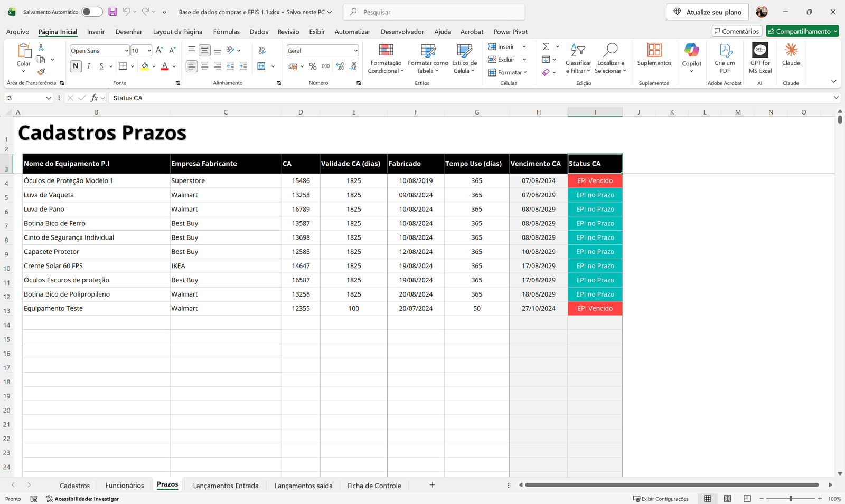Click the Increase decimal places icon

click(x=340, y=66)
